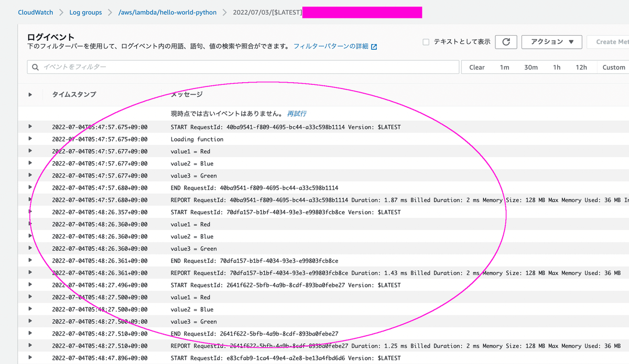This screenshot has width=629, height=364.
Task: Click the Clear time range button
Action: tap(477, 67)
